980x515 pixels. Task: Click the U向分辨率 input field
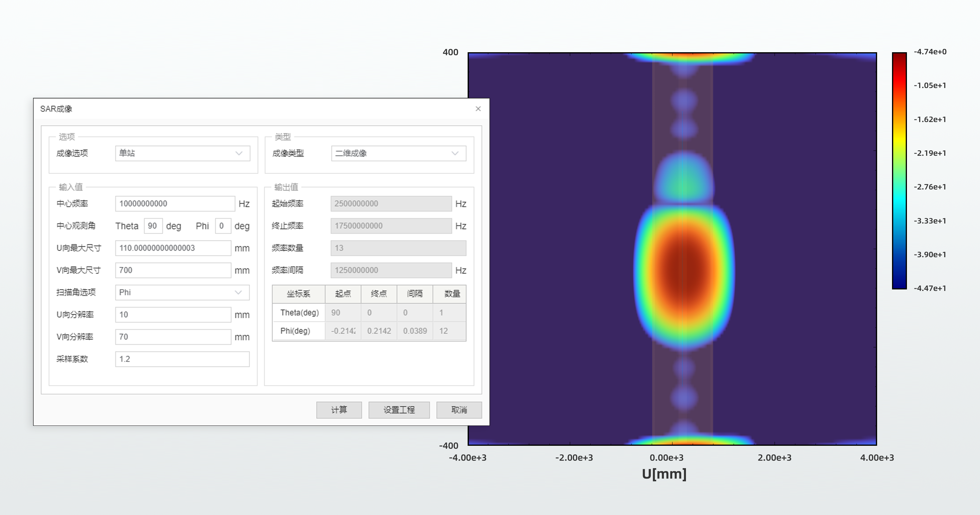tap(173, 315)
